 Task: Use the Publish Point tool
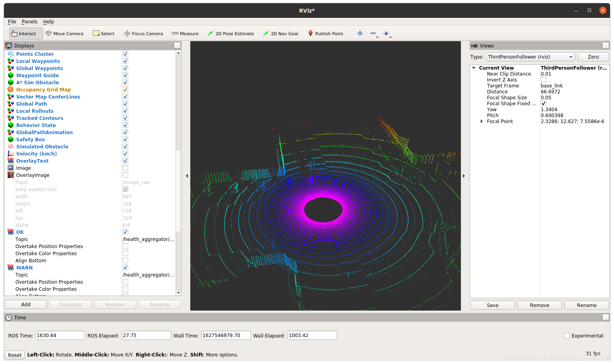tap(326, 33)
